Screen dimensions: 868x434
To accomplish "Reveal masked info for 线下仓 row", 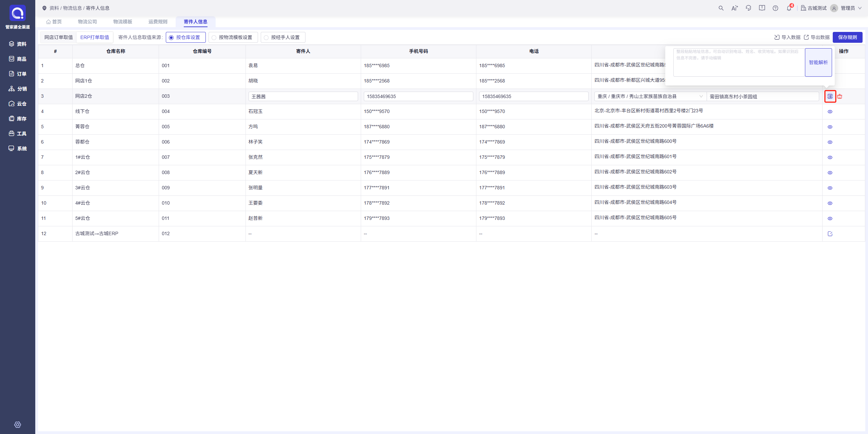I will (x=830, y=112).
